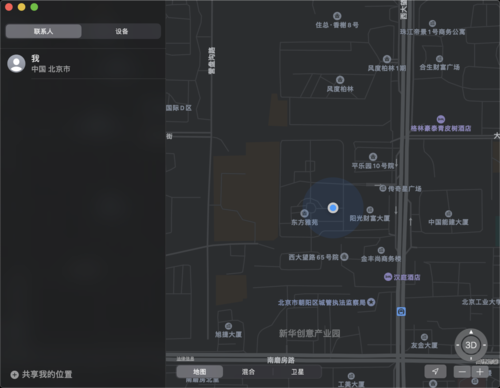The image size is (500, 388).
Task: Click the 珠江帝景1号商务公寓 marker
Action: coord(432,23)
